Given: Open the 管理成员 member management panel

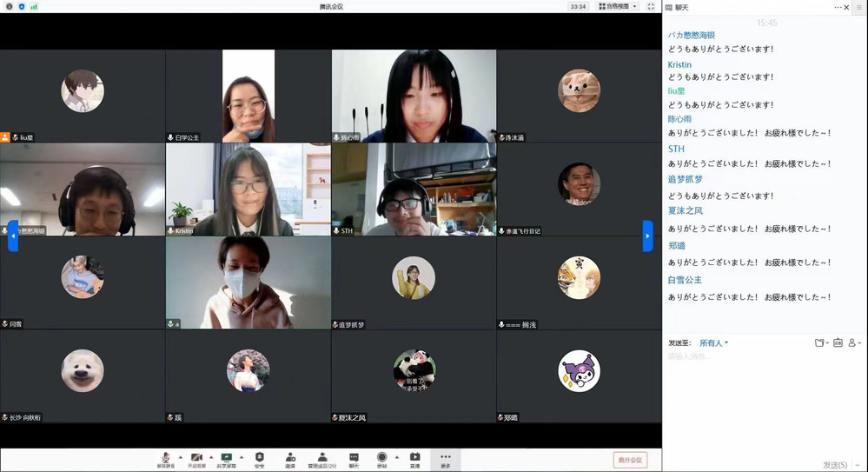Looking at the screenshot, I should [322, 458].
